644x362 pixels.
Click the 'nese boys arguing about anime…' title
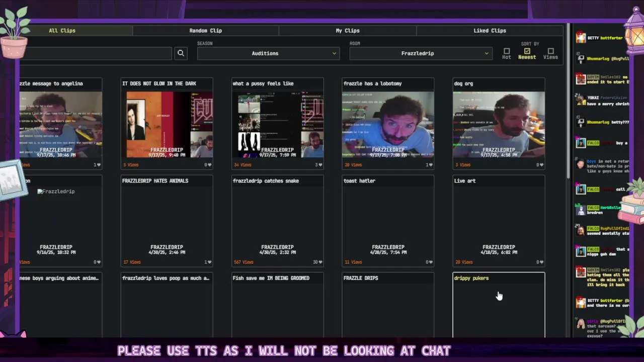click(x=59, y=278)
